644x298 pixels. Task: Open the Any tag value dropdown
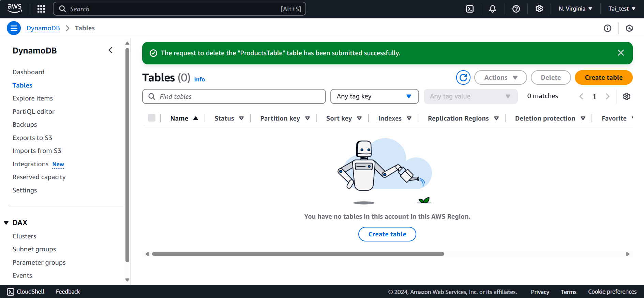pos(470,96)
